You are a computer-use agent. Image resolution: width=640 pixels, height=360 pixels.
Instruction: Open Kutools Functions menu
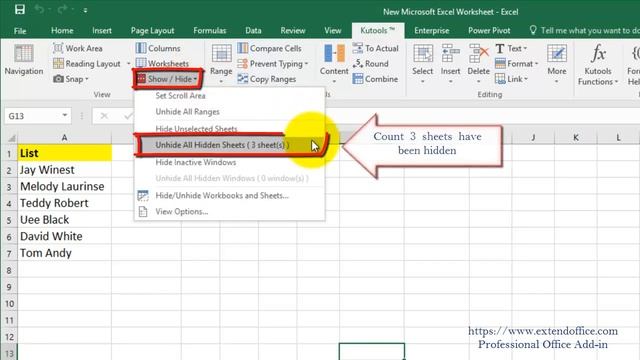[598, 64]
